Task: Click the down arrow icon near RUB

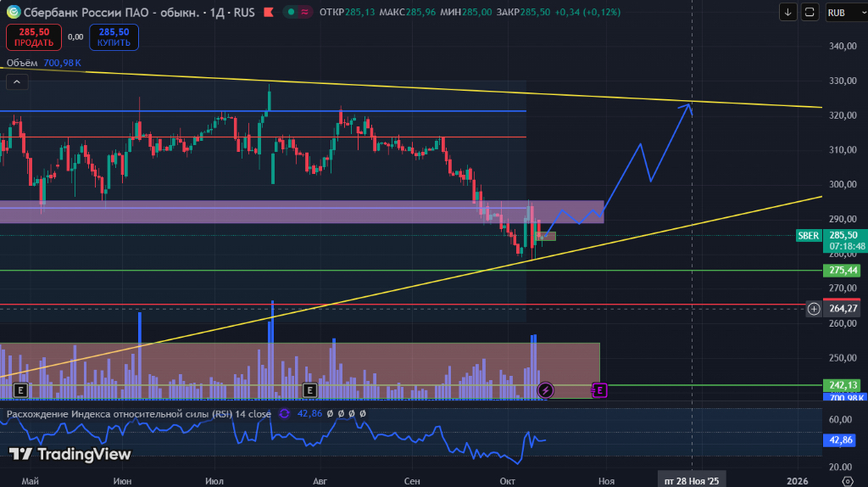Action: [788, 13]
